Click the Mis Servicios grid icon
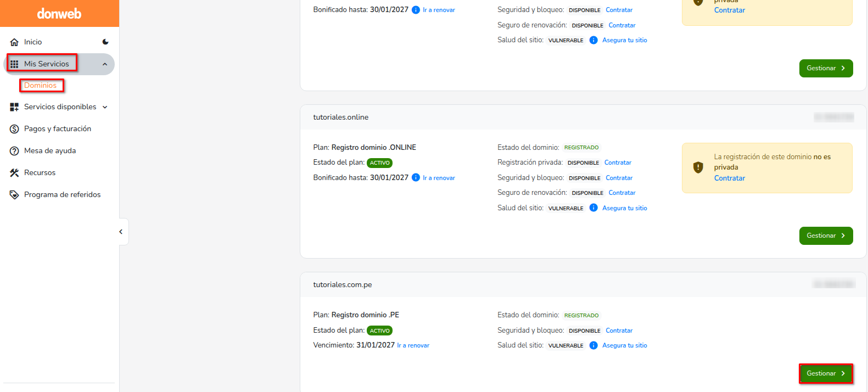Viewport: 868px width, 392px height. 14,64
